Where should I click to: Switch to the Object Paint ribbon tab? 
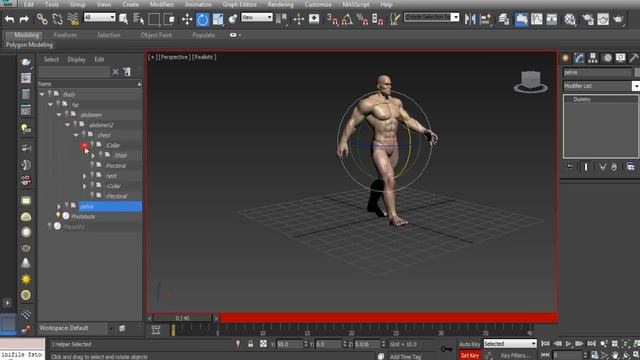(156, 35)
